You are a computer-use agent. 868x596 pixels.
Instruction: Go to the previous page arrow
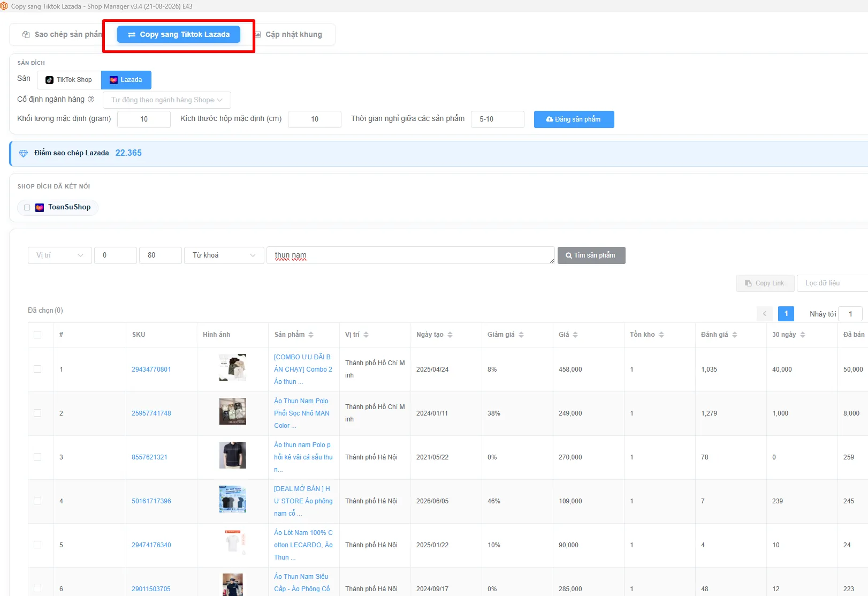coord(765,314)
